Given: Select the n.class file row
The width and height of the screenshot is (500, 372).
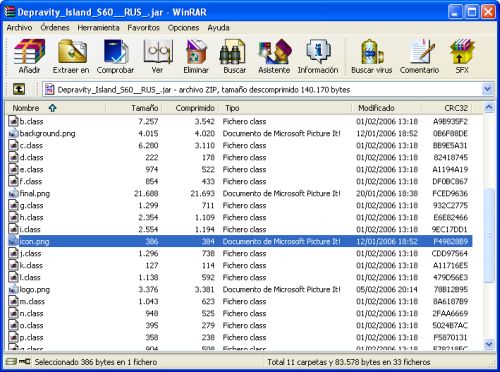Looking at the screenshot, I should [x=239, y=314].
